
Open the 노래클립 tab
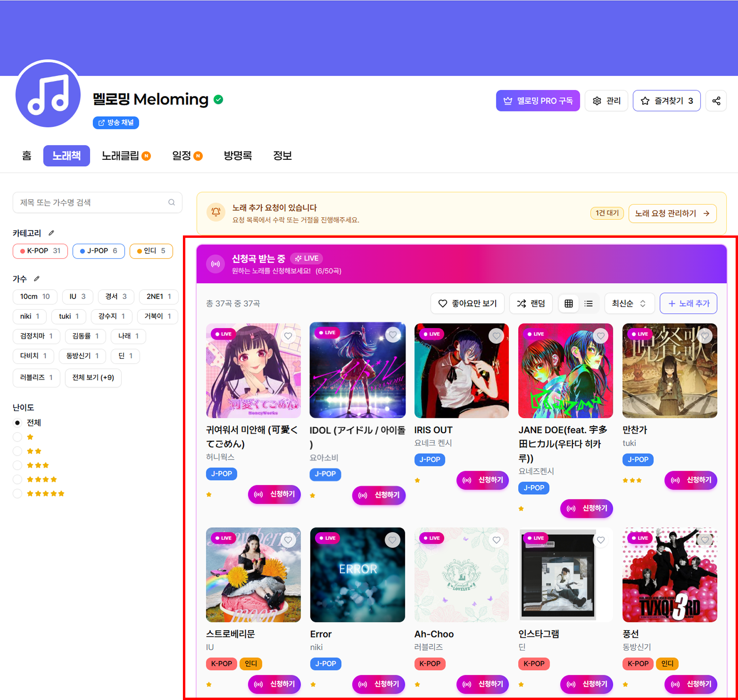pos(126,156)
